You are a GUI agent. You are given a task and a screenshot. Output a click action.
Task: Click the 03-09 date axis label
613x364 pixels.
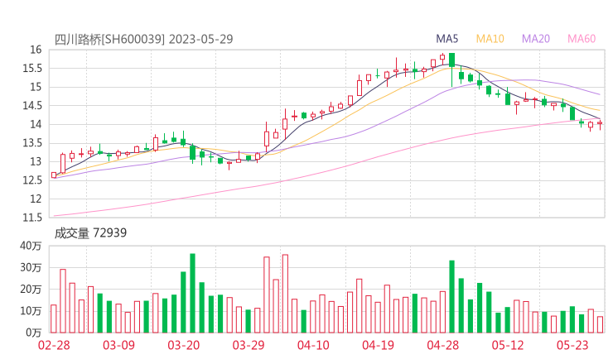pos(118,345)
